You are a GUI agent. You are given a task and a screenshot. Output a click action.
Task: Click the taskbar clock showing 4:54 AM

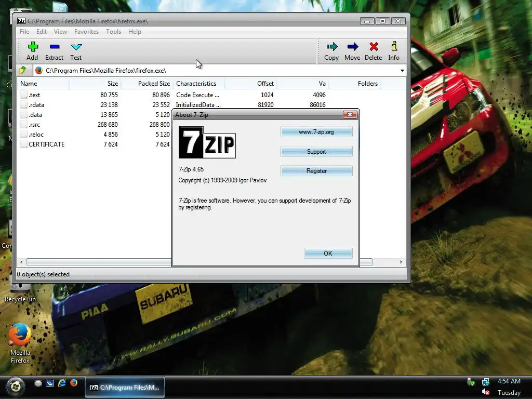tap(509, 381)
